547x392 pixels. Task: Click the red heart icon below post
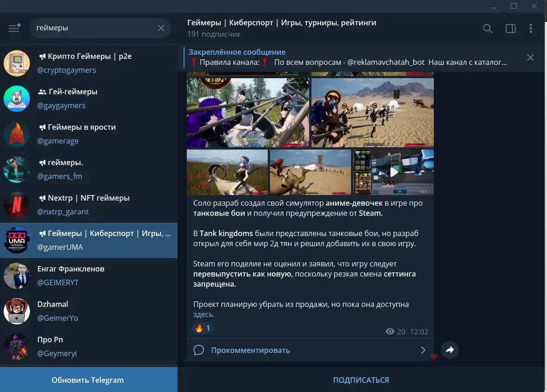point(434,357)
